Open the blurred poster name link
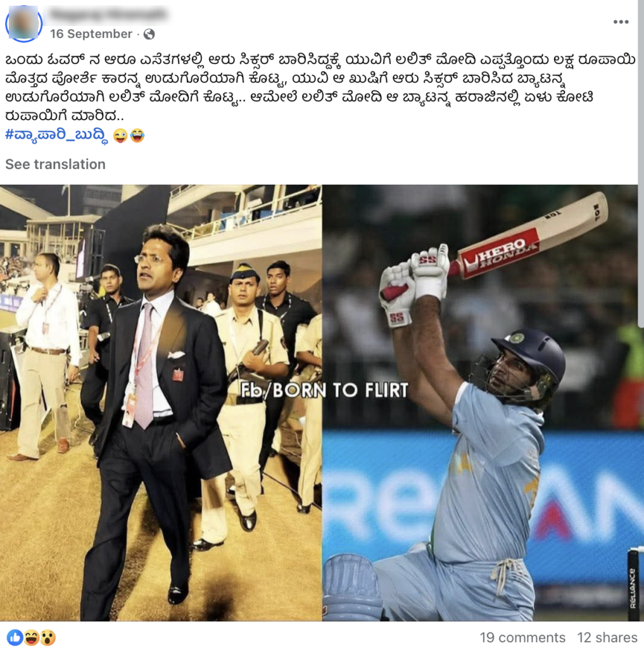The image size is (644, 648). tap(109, 15)
